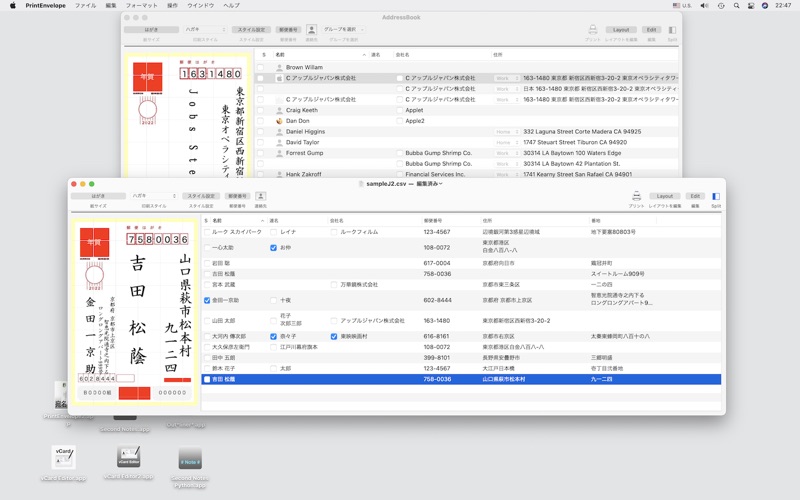The image size is (800, 500).
Task: Toggle Split icon in AddressBook window
Action: tap(672, 30)
